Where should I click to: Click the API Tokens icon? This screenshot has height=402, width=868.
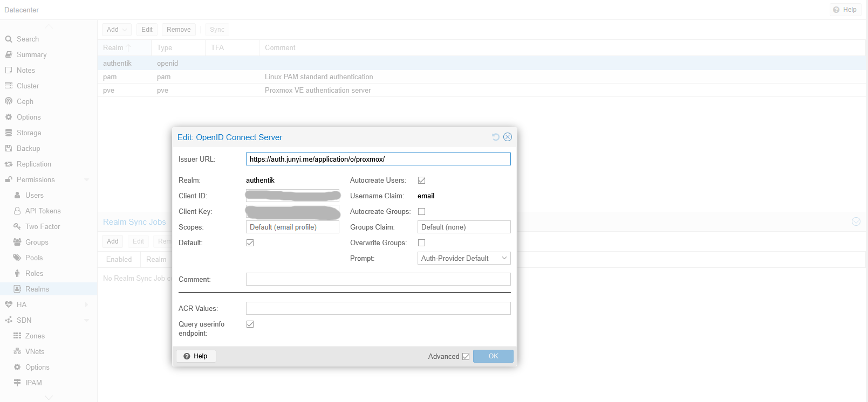pyautogui.click(x=17, y=211)
